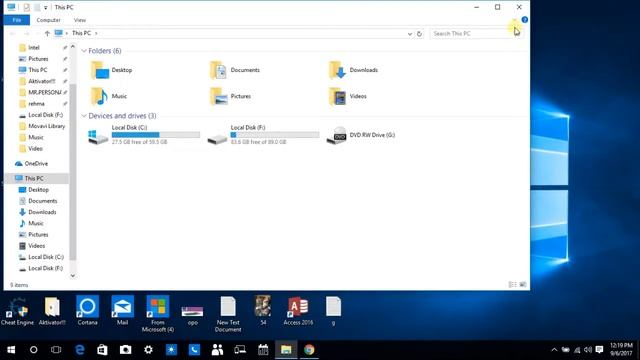Open the Downloads folder in main pane

tap(353, 70)
